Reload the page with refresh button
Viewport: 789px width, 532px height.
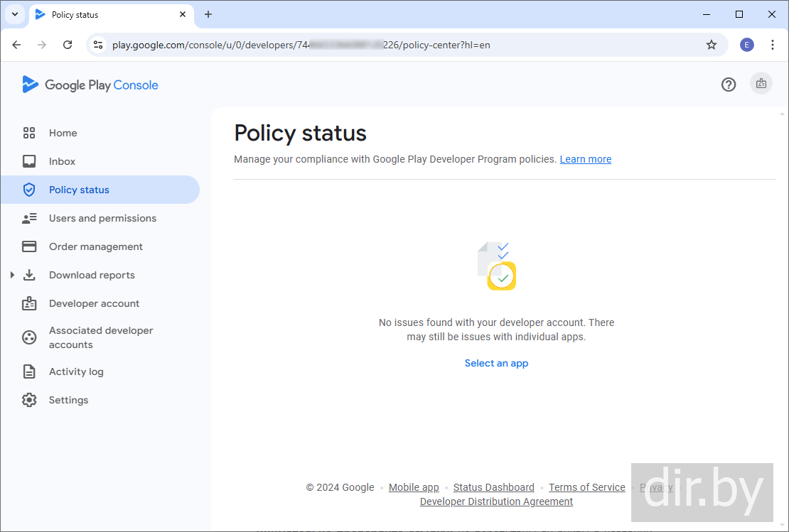pos(68,45)
